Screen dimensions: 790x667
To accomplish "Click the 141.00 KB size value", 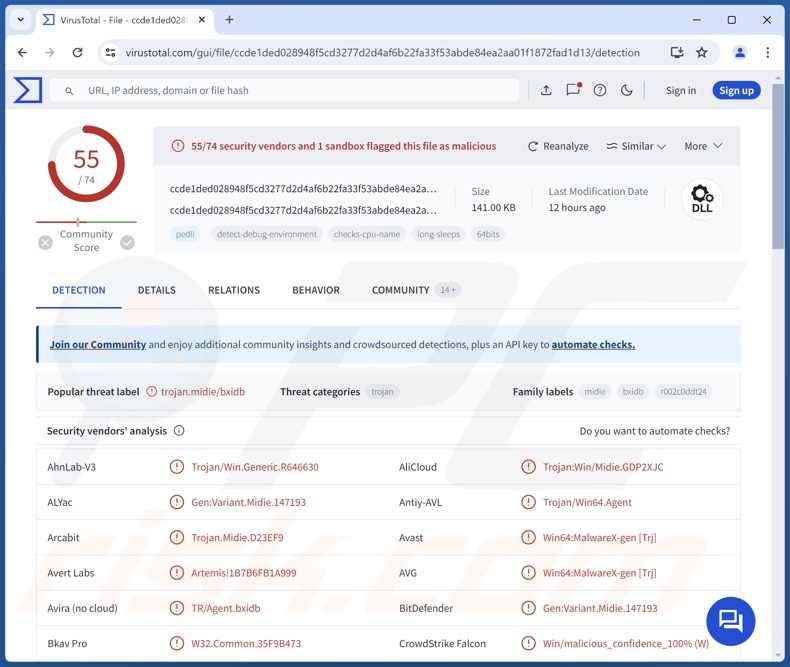I will click(493, 208).
